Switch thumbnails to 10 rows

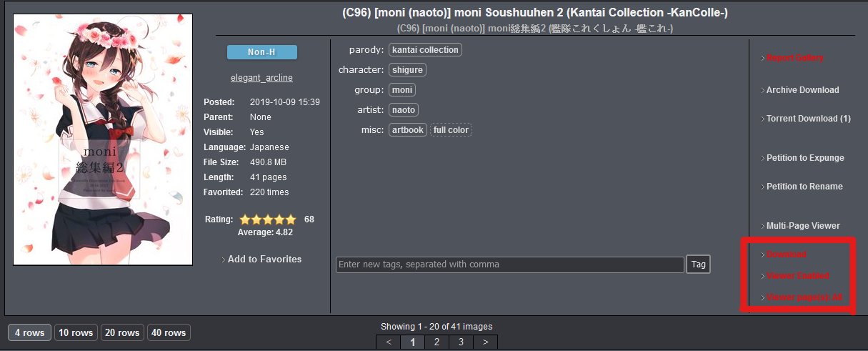coord(76,332)
